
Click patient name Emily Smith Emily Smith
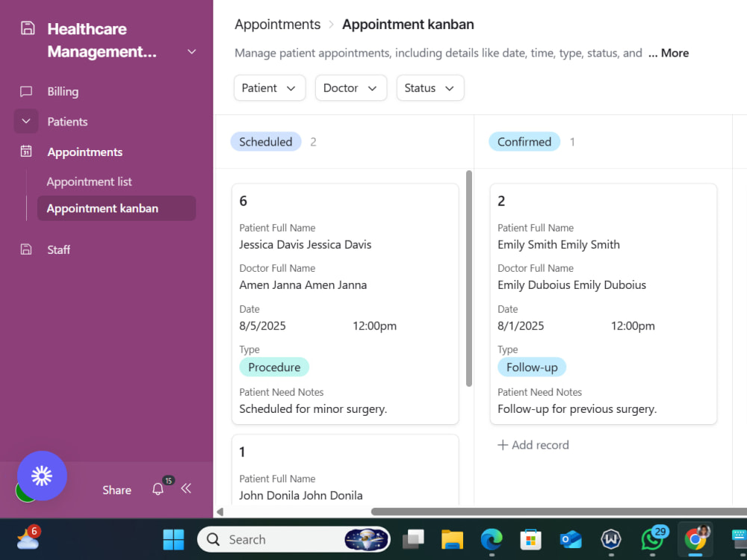[x=559, y=244]
